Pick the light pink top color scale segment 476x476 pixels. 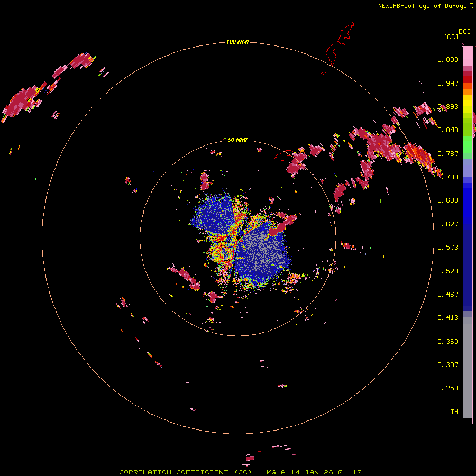467,56
